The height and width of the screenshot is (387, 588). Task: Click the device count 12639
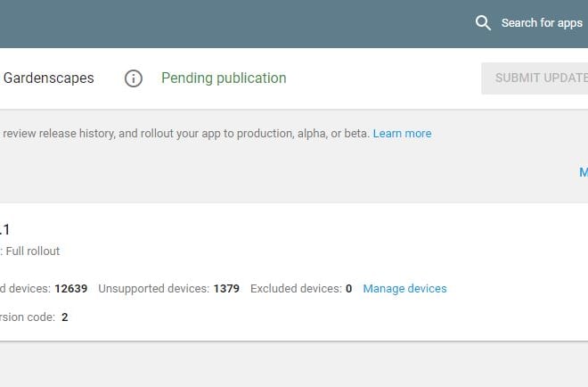71,289
